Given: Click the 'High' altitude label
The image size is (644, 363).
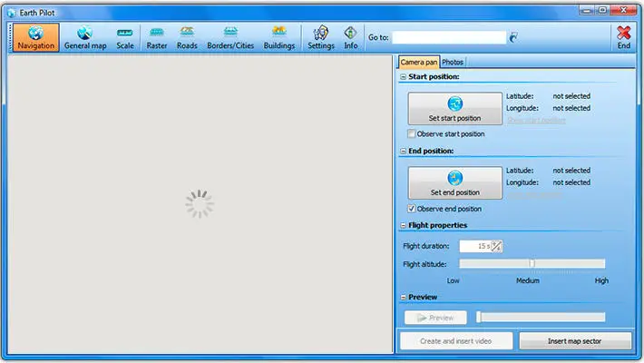Looking at the screenshot, I should coord(601,280).
